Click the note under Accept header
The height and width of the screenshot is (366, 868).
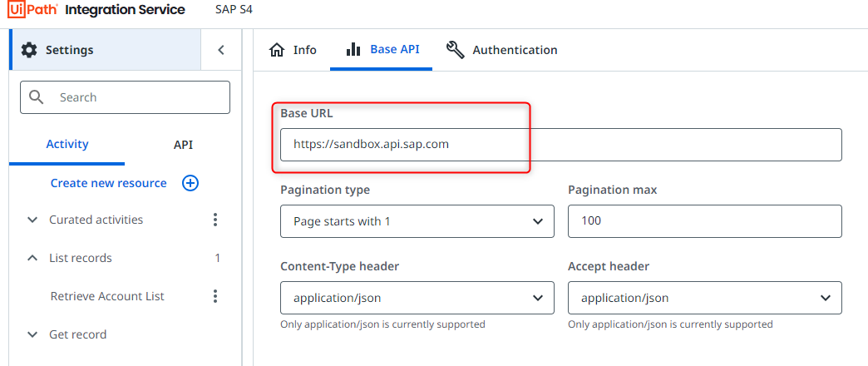(670, 324)
